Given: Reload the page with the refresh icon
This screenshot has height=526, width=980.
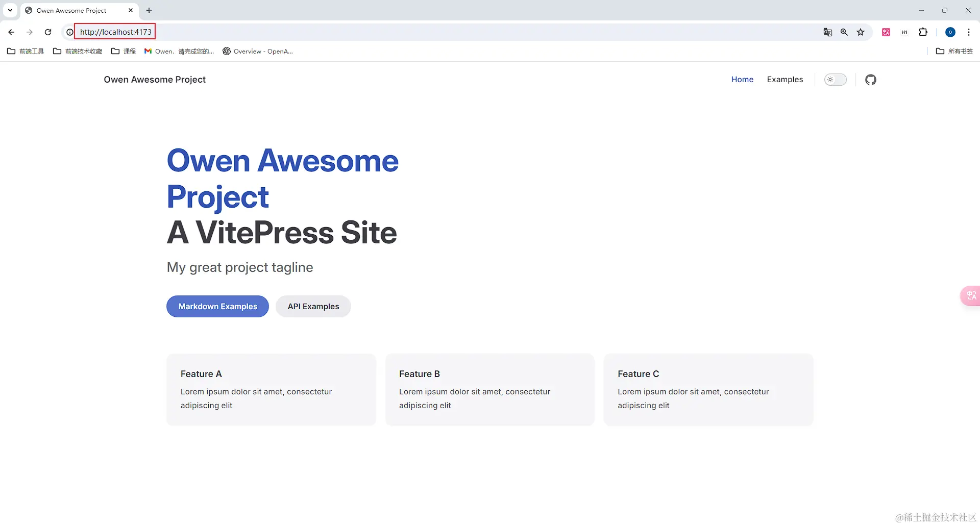Looking at the screenshot, I should (48, 32).
